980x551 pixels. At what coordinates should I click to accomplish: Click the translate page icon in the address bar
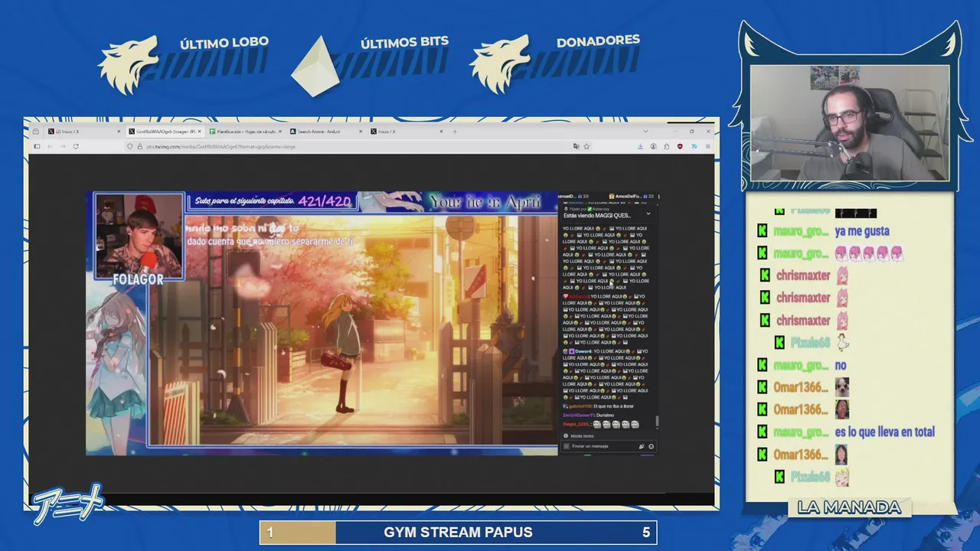pos(577,146)
